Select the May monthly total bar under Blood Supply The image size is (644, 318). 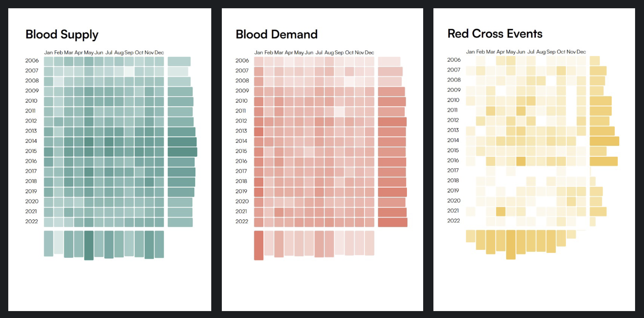pos(89,245)
